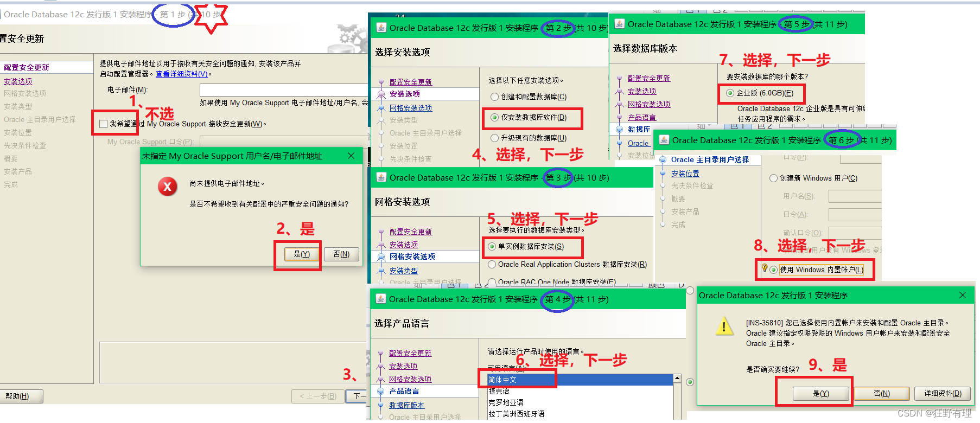The height and width of the screenshot is (423, 980).
Task: Open 详细资料(D) in the INS-35810 dialog
Action: click(943, 394)
